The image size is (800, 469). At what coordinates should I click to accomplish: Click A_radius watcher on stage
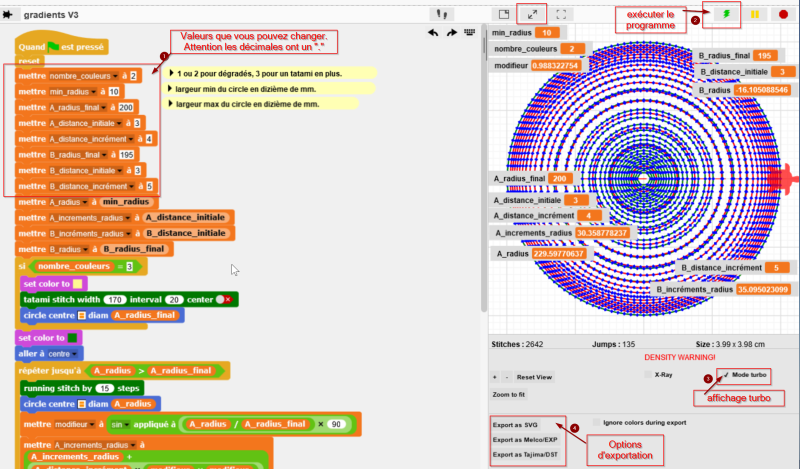click(540, 254)
